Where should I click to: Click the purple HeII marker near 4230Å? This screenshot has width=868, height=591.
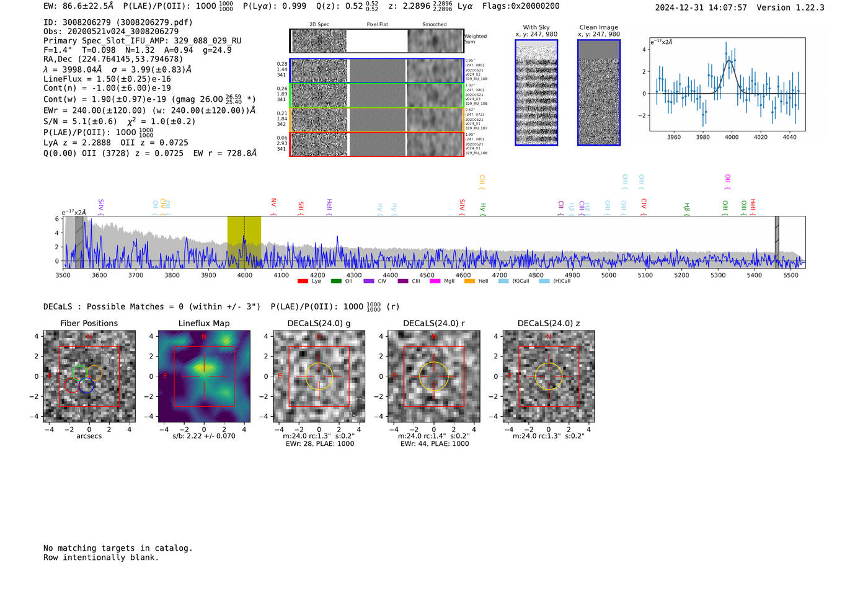tap(329, 207)
